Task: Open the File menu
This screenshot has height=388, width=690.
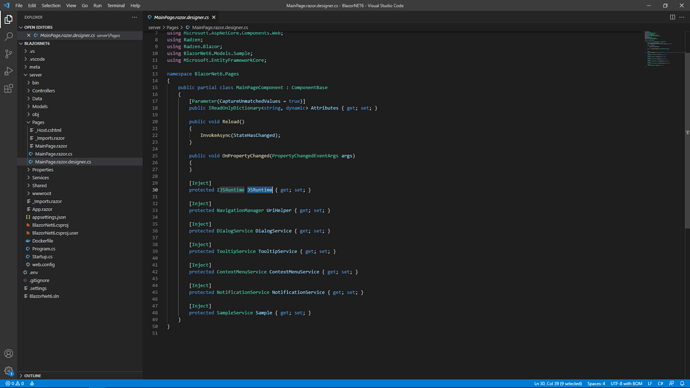Action: [18, 6]
